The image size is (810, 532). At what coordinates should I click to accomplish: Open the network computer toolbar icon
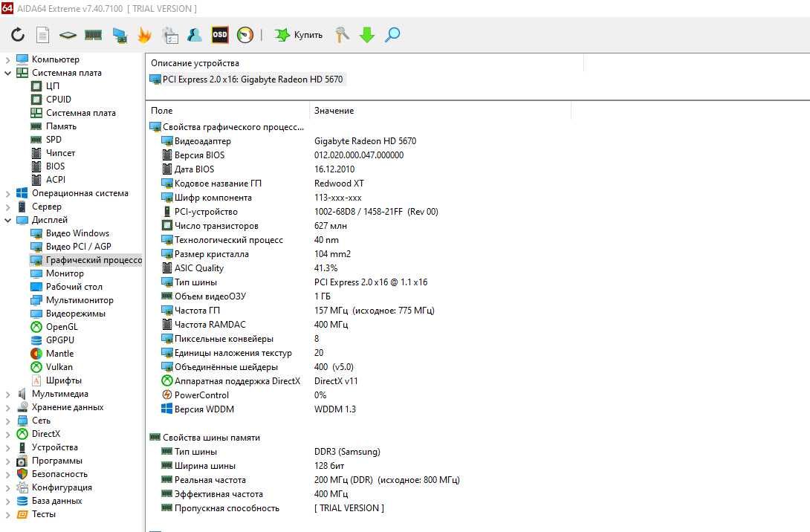coord(120,35)
